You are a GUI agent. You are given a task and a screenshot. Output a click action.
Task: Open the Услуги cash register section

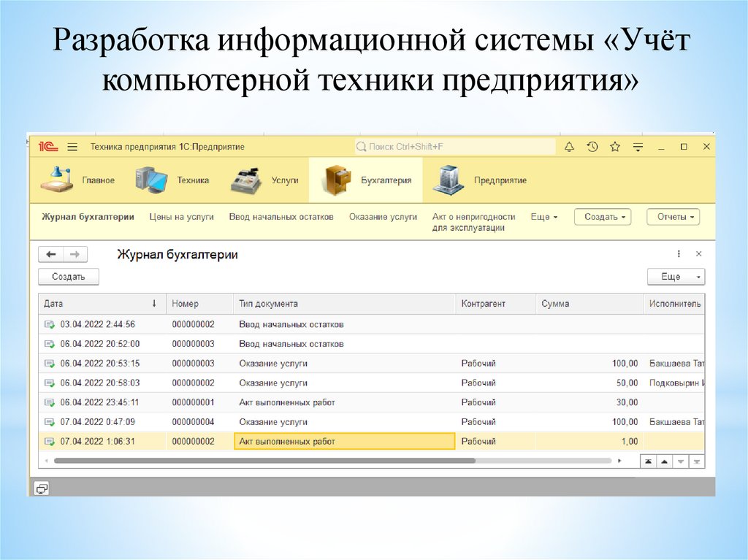point(246,180)
